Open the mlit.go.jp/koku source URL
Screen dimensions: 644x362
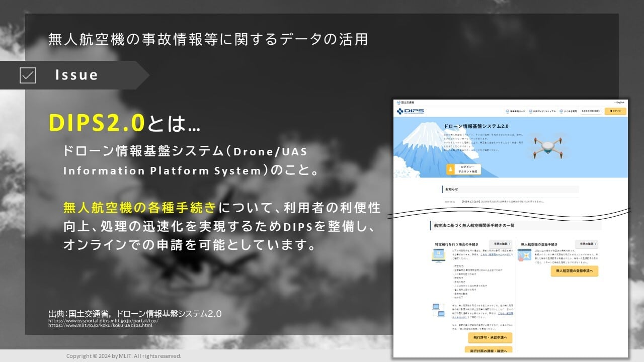point(100,325)
